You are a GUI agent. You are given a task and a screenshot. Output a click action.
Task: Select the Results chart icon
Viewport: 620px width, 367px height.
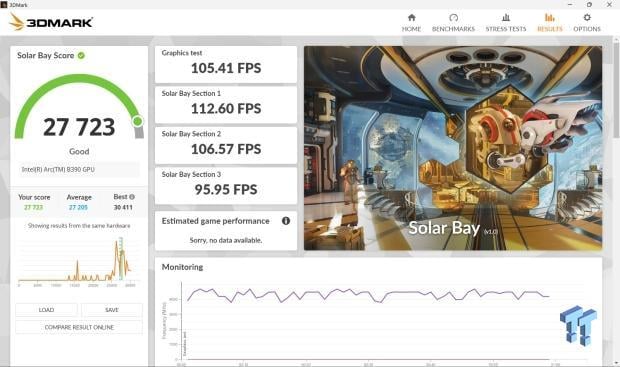pyautogui.click(x=550, y=17)
